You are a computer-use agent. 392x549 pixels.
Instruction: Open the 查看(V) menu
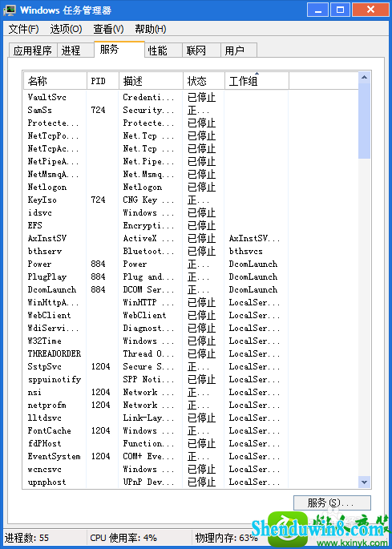pos(108,29)
